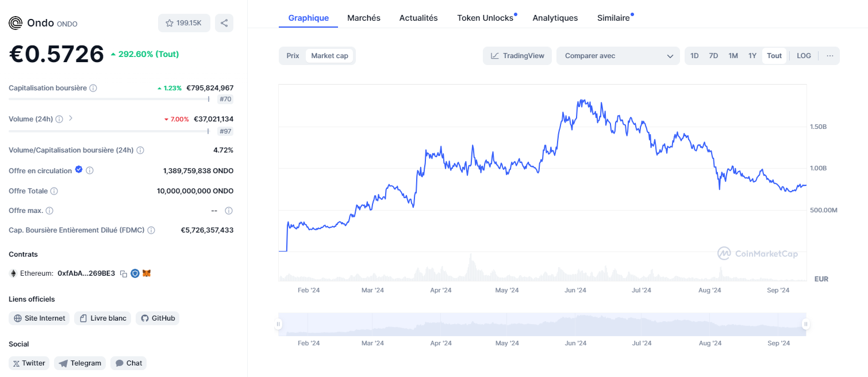Click verified badge beside Offre en circulation

[79, 170]
